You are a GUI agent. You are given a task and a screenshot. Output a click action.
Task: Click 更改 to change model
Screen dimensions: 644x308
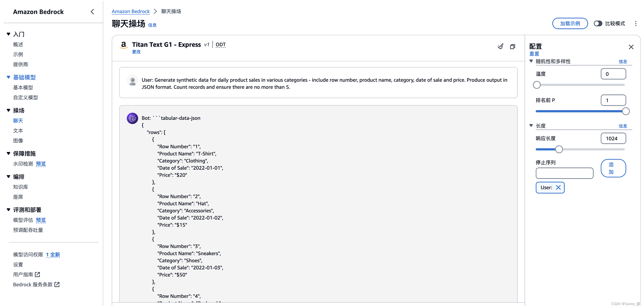(136, 52)
